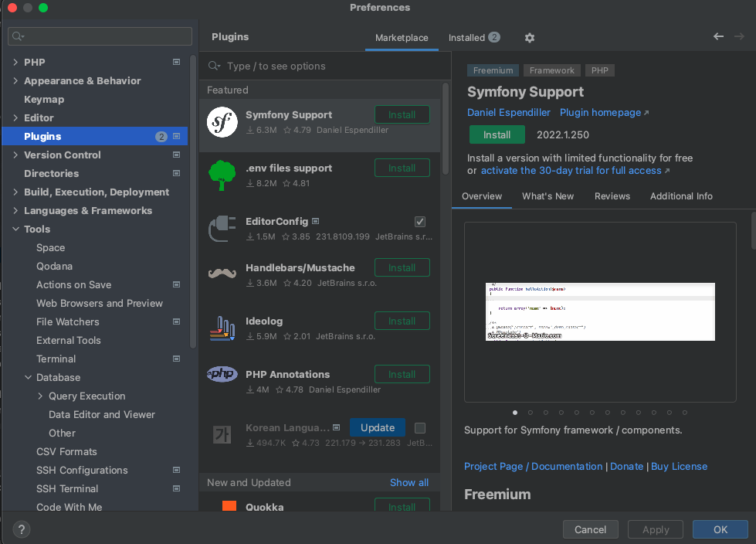Focus the settings search field

(100, 36)
